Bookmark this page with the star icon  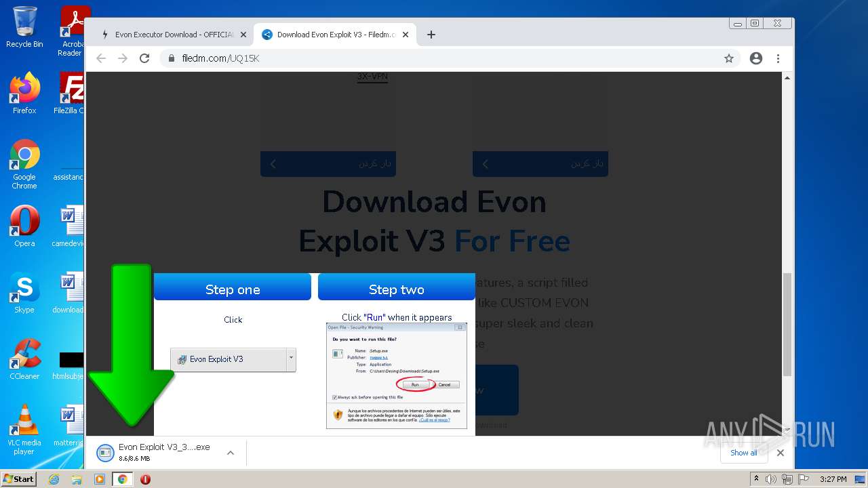pos(729,58)
